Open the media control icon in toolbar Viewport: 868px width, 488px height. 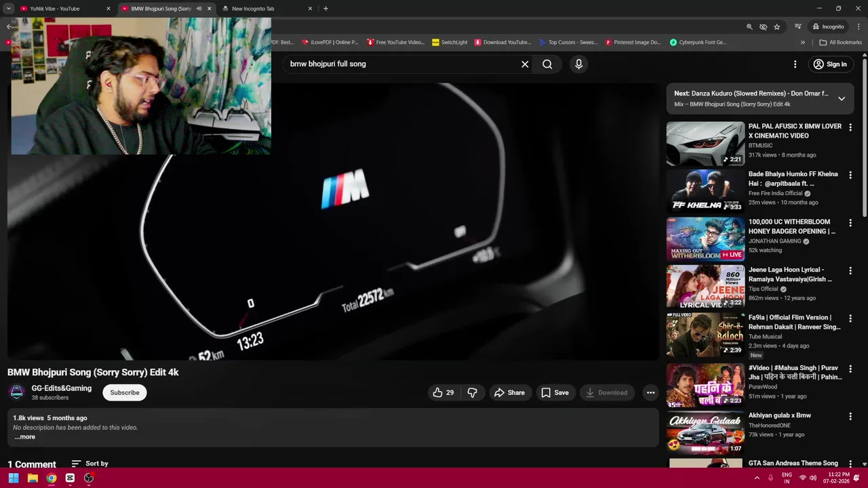coord(797,27)
